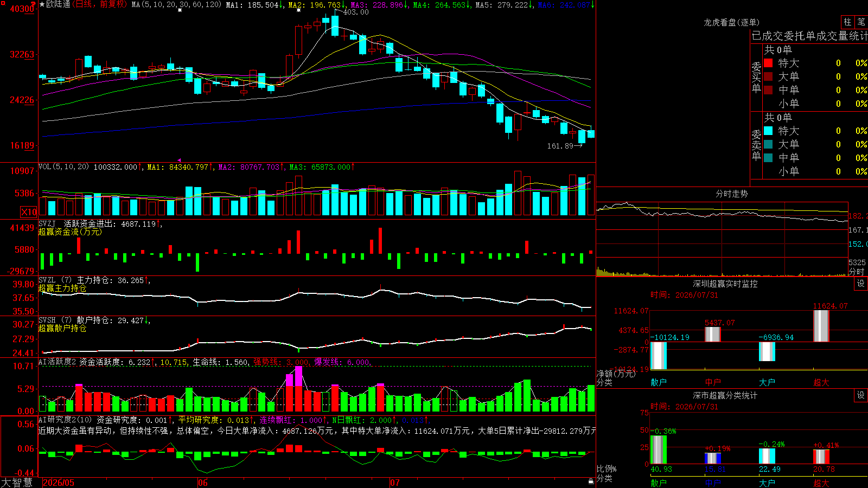Viewport: 868px width, 488px height.
Task: Click the teal 大单 sell-order swatch
Action: tap(768, 144)
